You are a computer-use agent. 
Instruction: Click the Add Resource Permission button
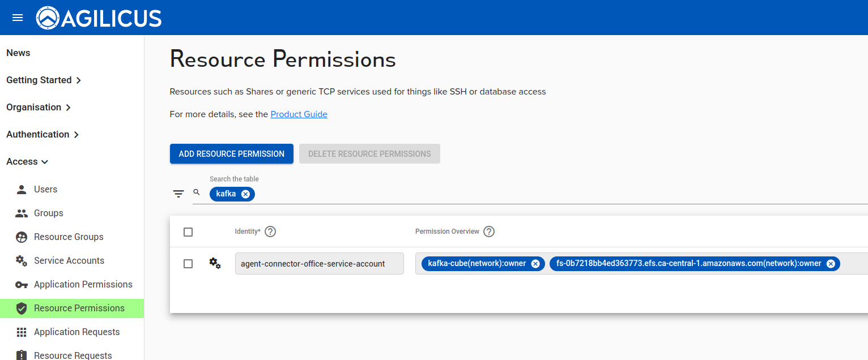(231, 154)
